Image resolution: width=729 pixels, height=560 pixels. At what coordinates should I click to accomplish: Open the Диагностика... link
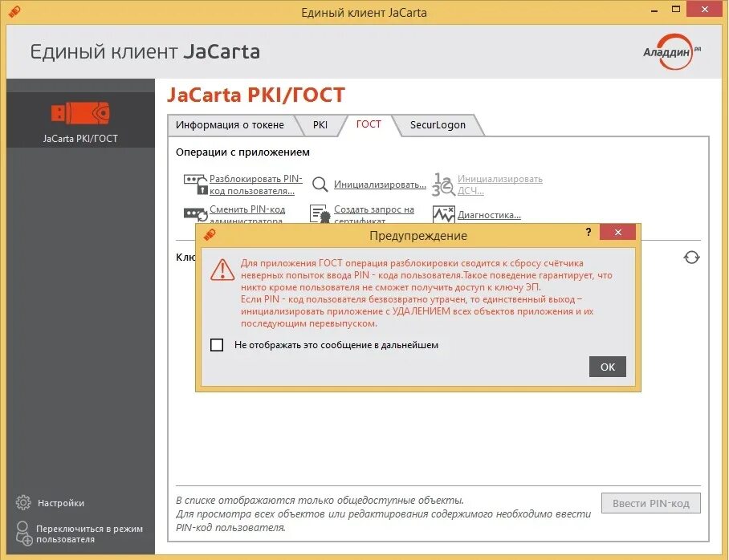[x=489, y=215]
